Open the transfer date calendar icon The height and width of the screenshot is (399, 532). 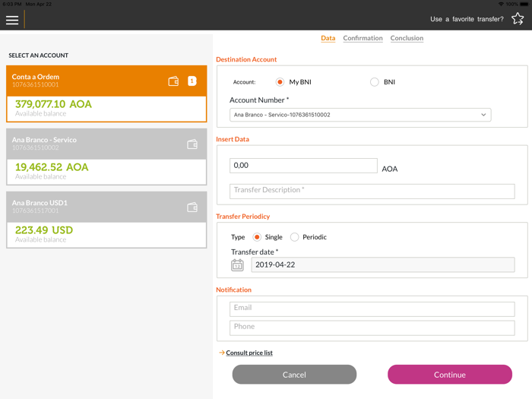(237, 264)
